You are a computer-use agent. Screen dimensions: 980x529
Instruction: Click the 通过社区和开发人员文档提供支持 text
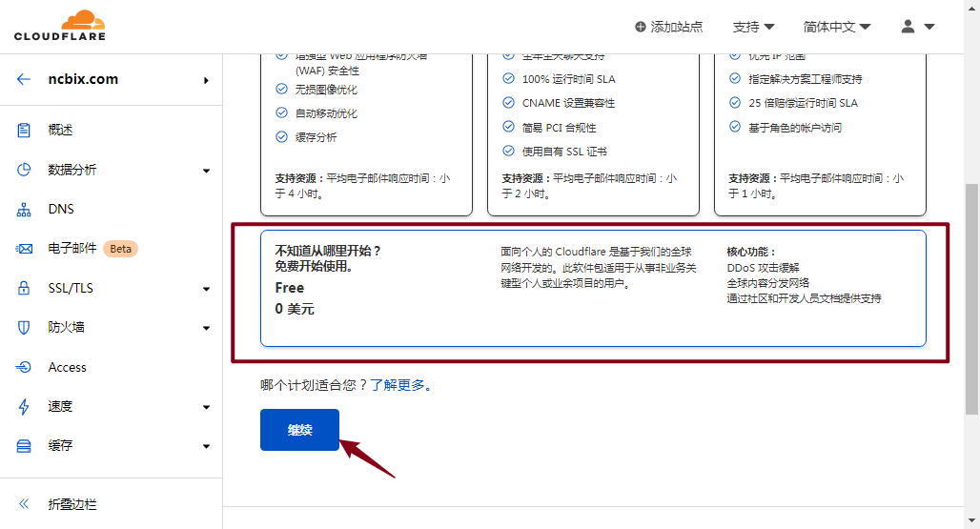pyautogui.click(x=804, y=298)
